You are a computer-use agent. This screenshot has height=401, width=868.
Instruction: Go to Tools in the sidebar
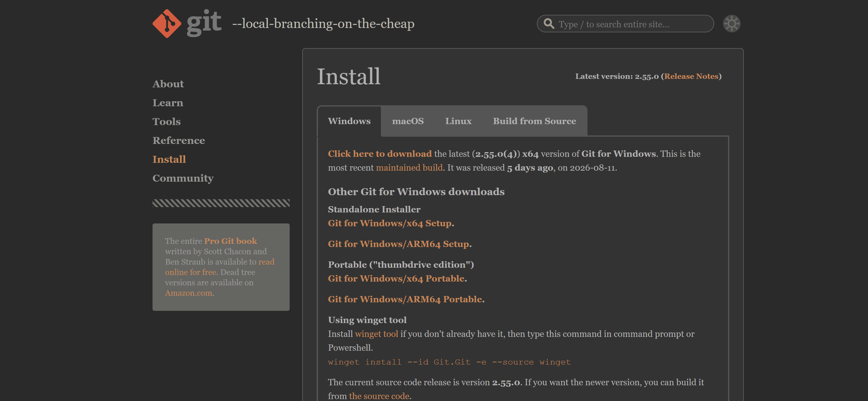[x=166, y=122]
